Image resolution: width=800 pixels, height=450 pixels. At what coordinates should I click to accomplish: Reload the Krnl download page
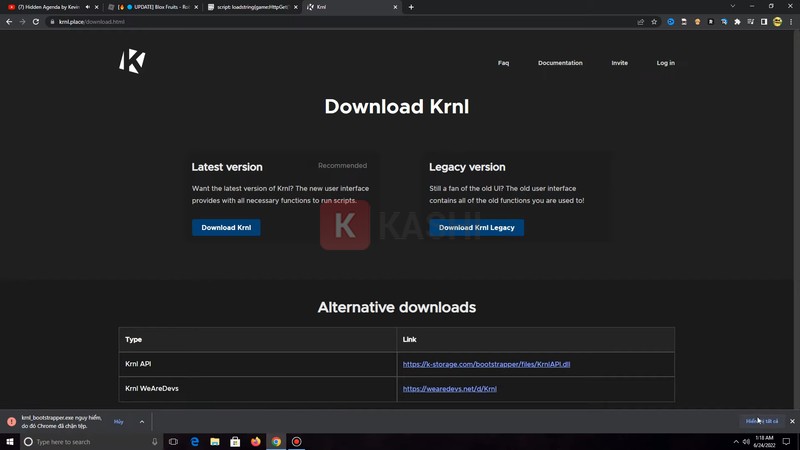point(36,22)
